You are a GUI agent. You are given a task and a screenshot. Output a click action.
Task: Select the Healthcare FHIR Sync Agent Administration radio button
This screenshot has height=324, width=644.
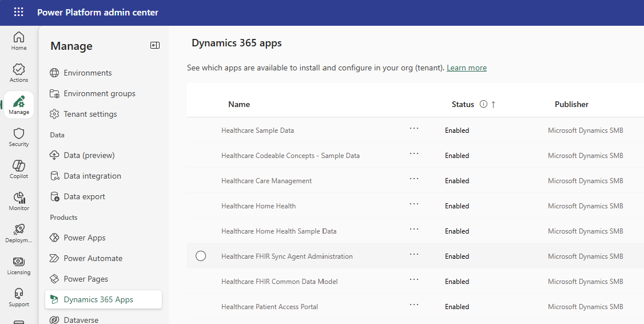[x=200, y=256]
